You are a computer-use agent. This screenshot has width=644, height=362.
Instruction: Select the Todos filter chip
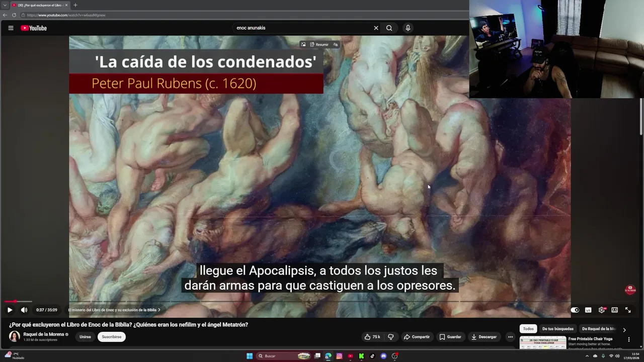[528, 329]
